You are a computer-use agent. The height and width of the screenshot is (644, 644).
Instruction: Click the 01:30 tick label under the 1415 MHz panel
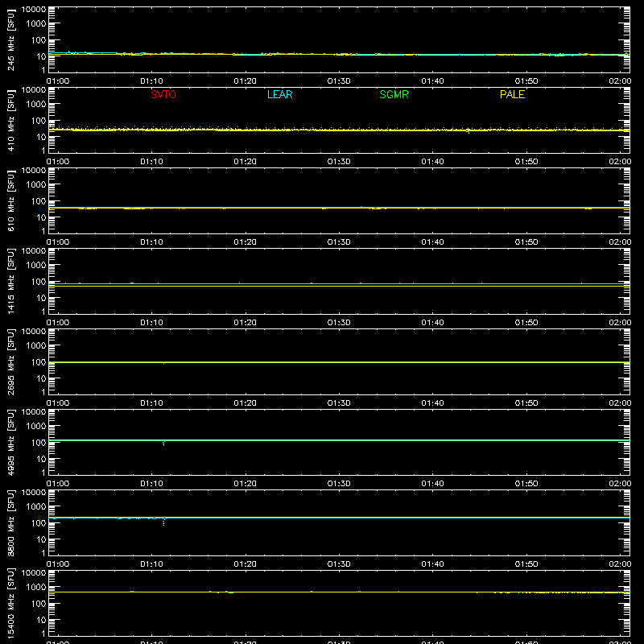tap(339, 323)
